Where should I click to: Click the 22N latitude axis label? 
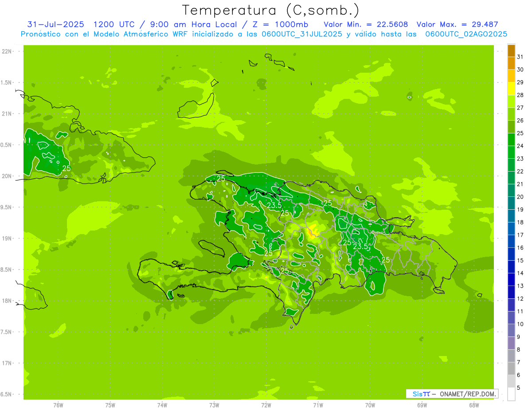(x=8, y=51)
